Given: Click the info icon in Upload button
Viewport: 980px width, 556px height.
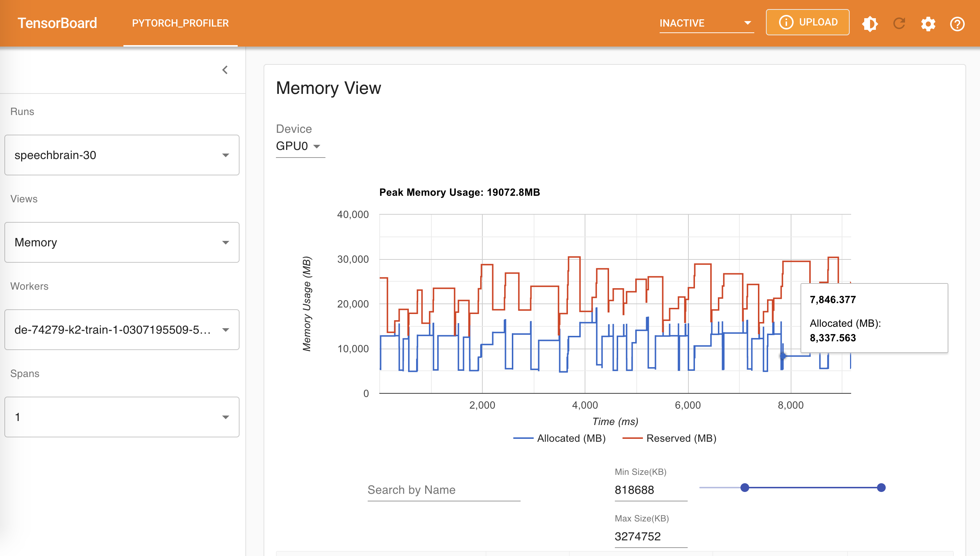Looking at the screenshot, I should (x=786, y=22).
